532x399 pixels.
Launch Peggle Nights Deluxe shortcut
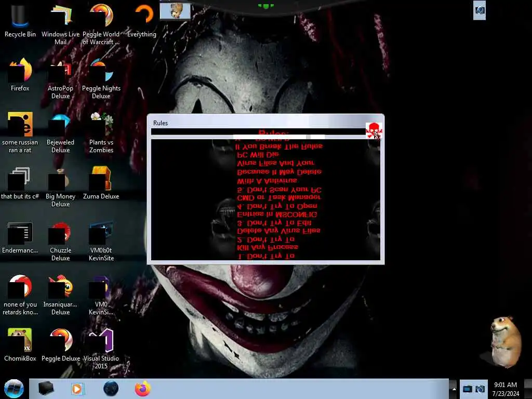coord(101,79)
